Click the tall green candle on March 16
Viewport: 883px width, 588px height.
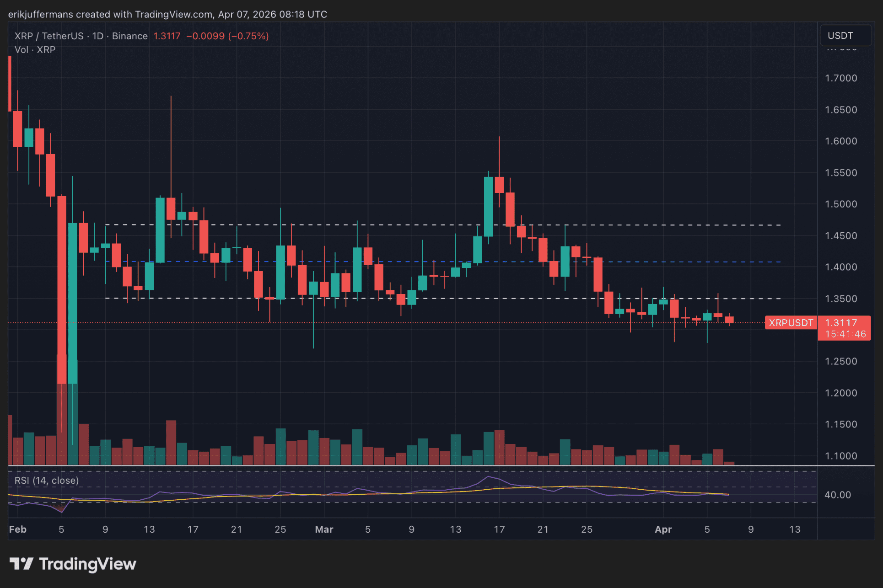click(x=488, y=206)
